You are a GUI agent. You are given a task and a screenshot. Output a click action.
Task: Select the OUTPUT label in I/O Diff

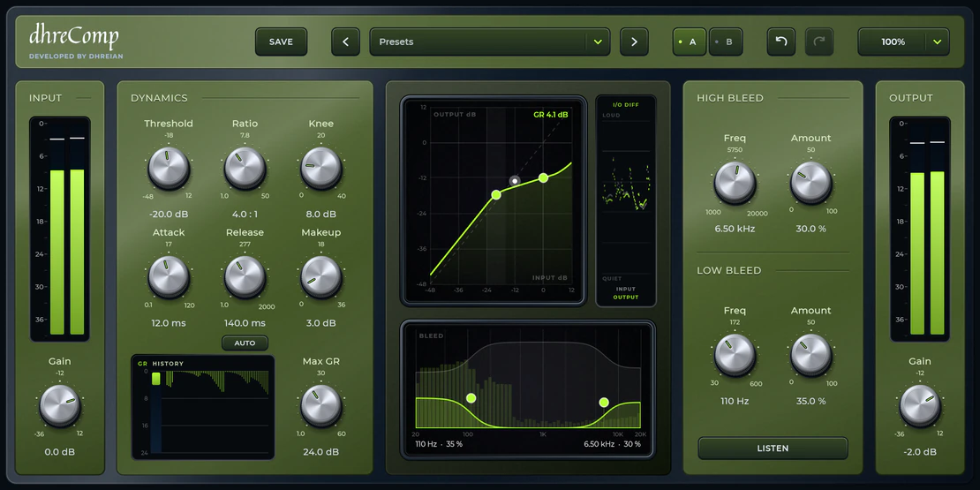click(626, 298)
